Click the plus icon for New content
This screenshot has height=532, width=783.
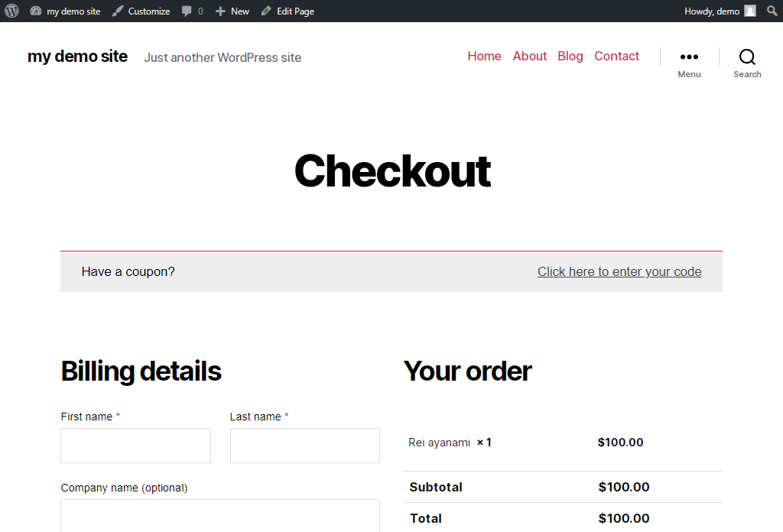(x=220, y=11)
